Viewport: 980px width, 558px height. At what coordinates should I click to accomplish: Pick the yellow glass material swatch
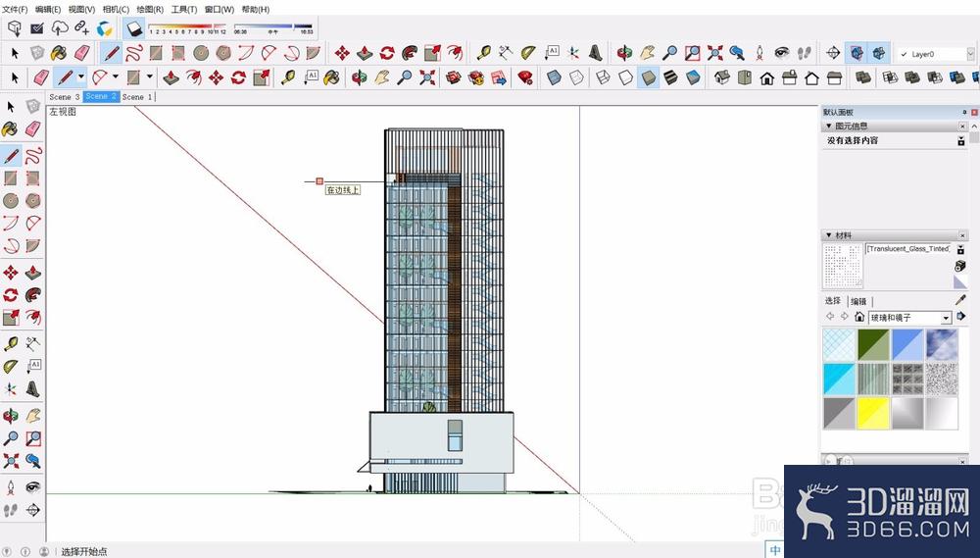pos(873,414)
